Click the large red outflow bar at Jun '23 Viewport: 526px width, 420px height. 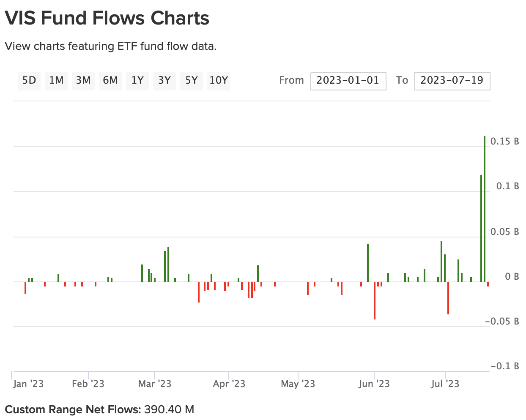coord(375,300)
